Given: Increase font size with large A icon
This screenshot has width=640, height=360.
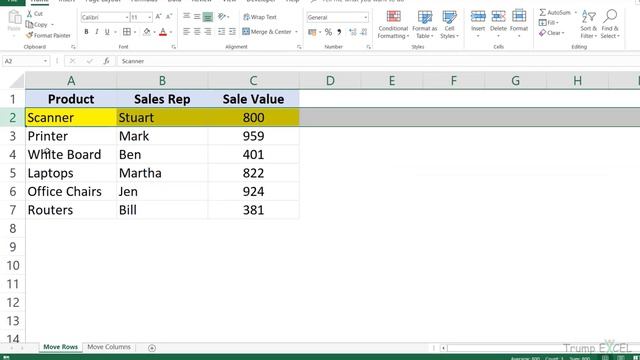Looking at the screenshot, I should click(158, 17).
